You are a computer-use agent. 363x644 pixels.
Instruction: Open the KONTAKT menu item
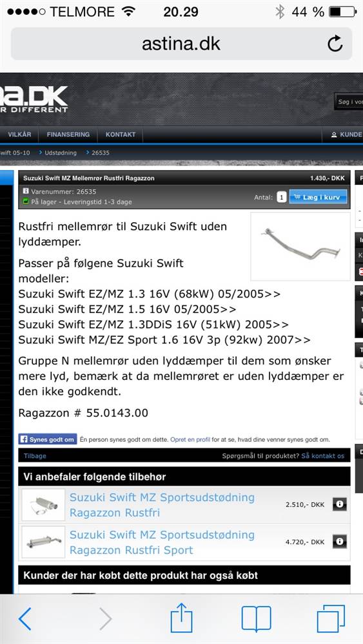[x=121, y=135]
